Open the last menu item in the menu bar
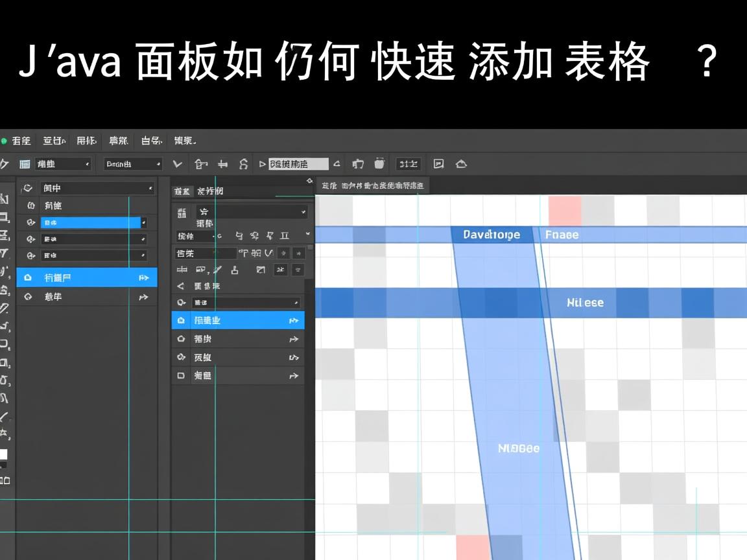Viewport: 747px width, 560px height. [184, 141]
